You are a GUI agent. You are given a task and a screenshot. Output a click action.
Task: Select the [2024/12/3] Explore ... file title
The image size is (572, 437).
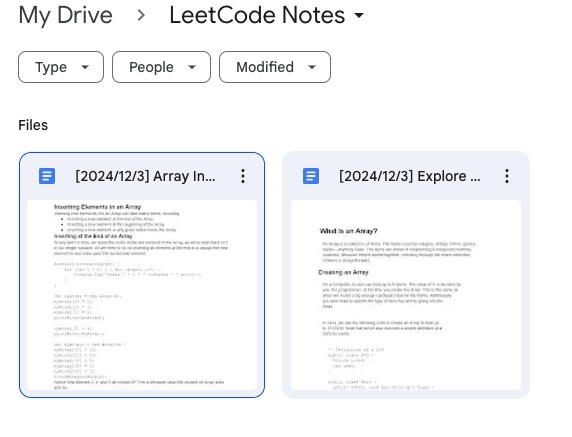(x=410, y=176)
